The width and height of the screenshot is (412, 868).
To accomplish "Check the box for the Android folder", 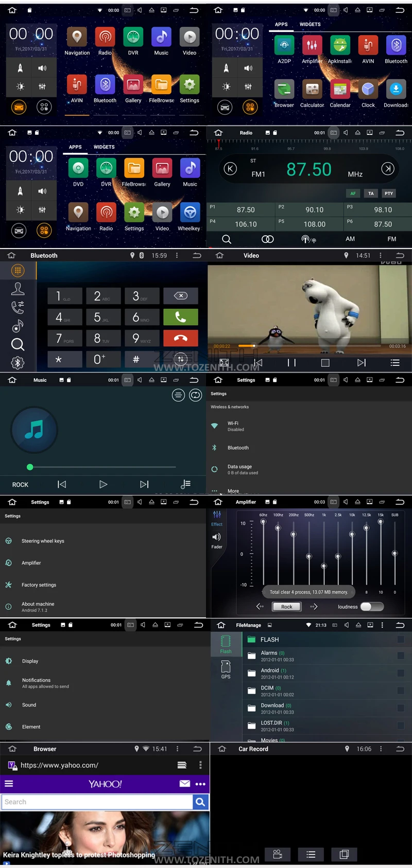I will coord(401,673).
